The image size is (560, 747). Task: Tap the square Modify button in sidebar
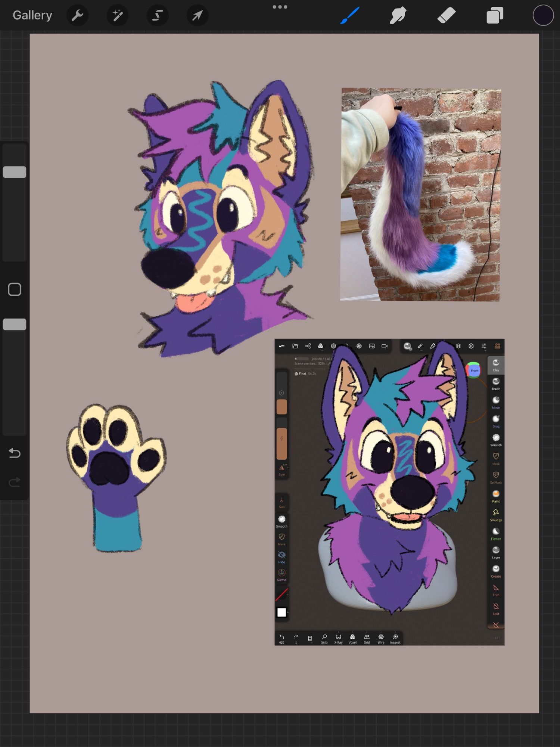tap(15, 289)
